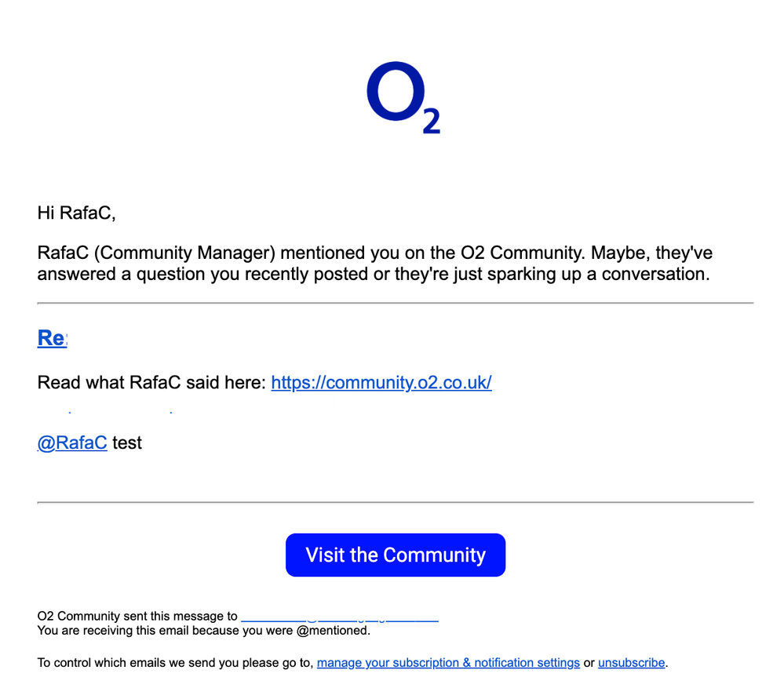Open manage your subscription & notification settings
This screenshot has width=784, height=699.
(448, 663)
